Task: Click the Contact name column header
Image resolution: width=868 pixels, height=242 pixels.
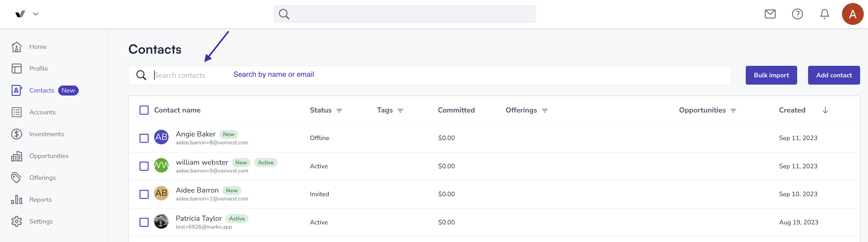Action: 177,110
